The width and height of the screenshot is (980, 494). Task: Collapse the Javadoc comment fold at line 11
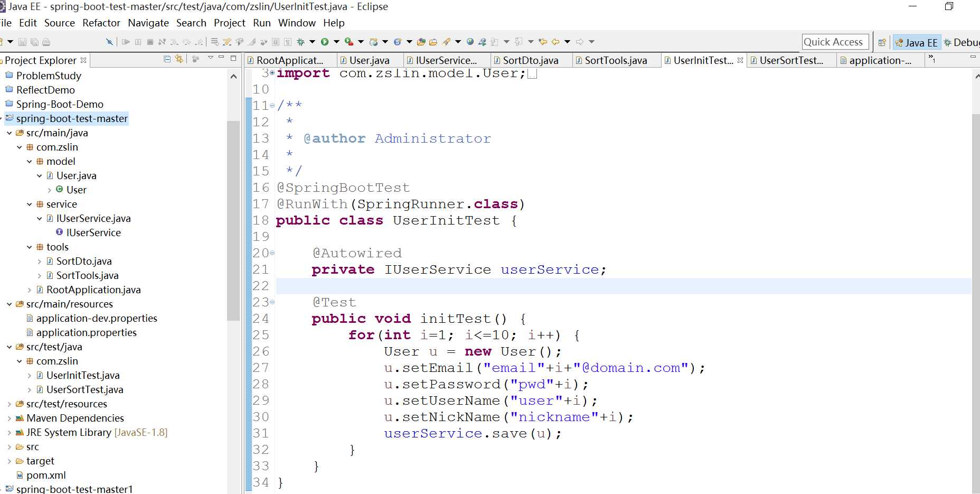click(272, 106)
